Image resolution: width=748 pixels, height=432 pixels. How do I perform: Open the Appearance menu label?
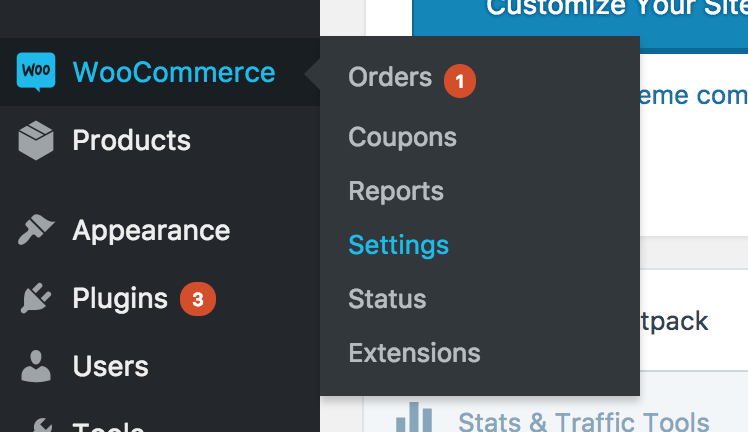click(x=151, y=231)
